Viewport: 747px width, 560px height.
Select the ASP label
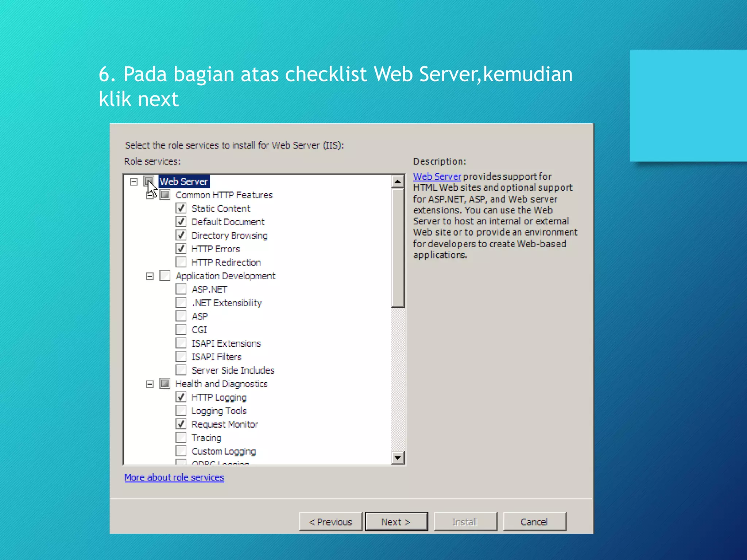pos(200,316)
